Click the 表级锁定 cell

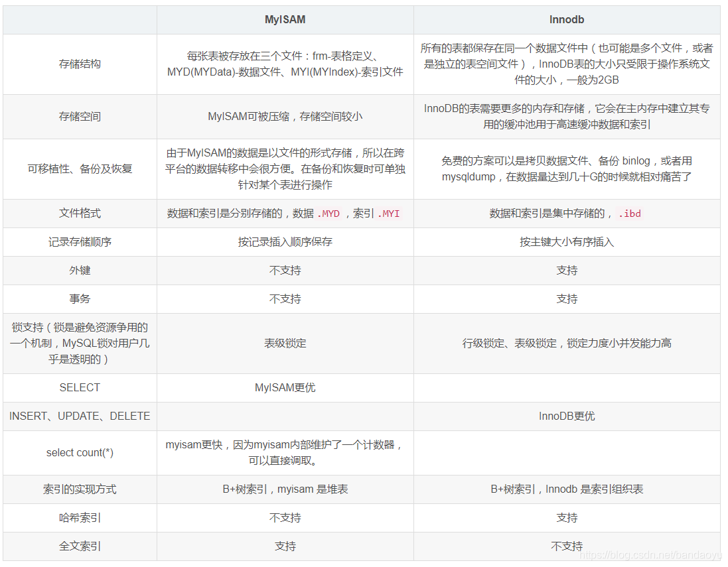coord(285,344)
